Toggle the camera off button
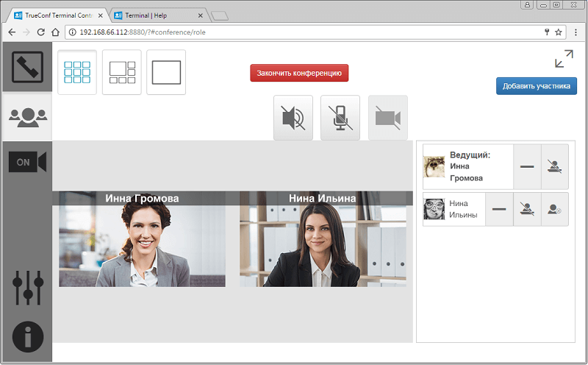The image size is (588, 365). (x=387, y=118)
